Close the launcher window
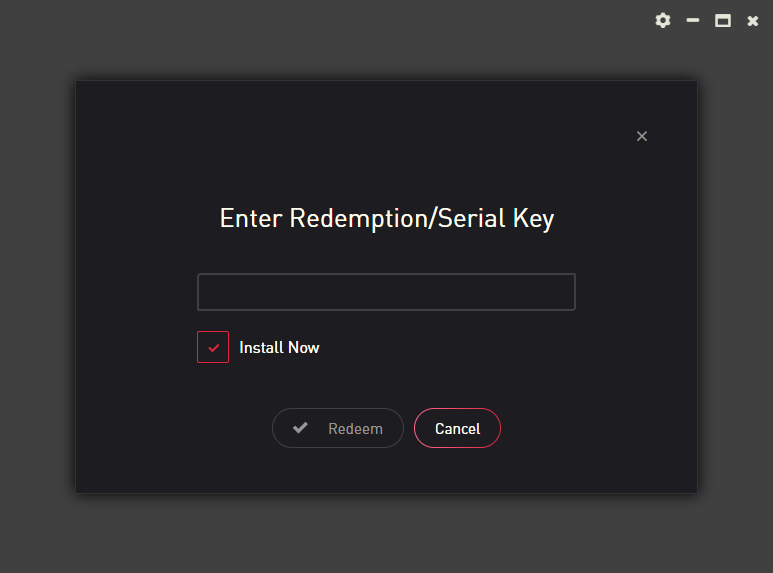 tap(753, 20)
